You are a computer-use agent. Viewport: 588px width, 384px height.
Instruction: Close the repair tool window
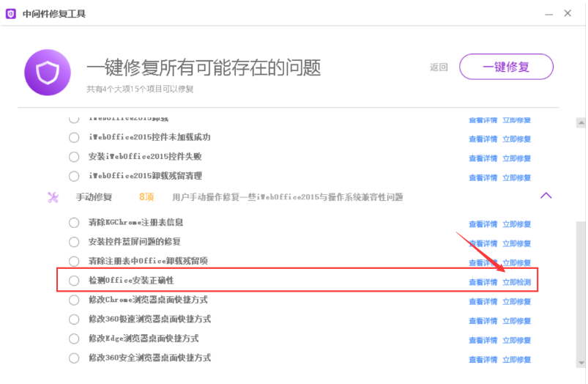[568, 14]
